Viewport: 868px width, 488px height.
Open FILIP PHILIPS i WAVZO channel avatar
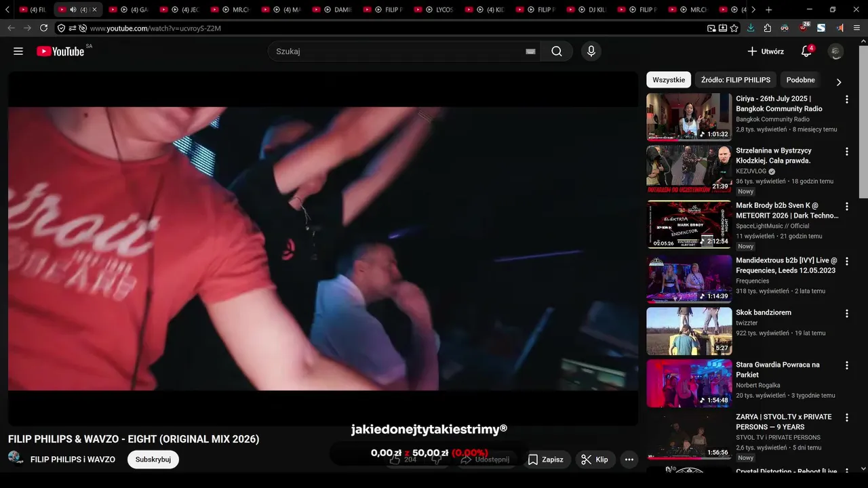pyautogui.click(x=16, y=457)
